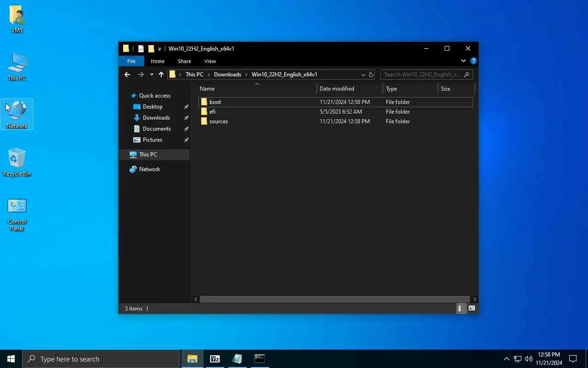
Task: Select the Control Panel desktop icon
Action: (x=17, y=214)
